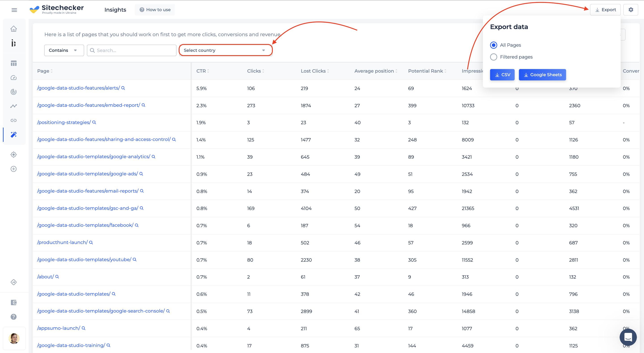Inspect the /google-data-studio-training/ magnifier icon
The width and height of the screenshot is (644, 353).
coord(108,345)
